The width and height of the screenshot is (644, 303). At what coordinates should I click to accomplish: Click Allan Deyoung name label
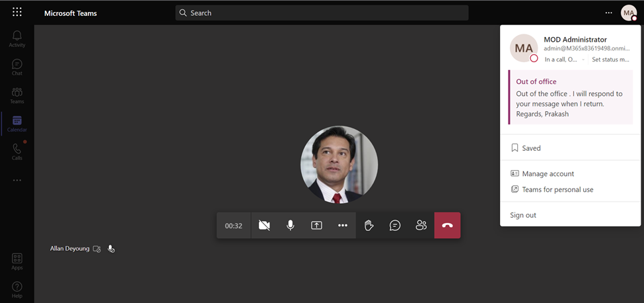point(69,248)
